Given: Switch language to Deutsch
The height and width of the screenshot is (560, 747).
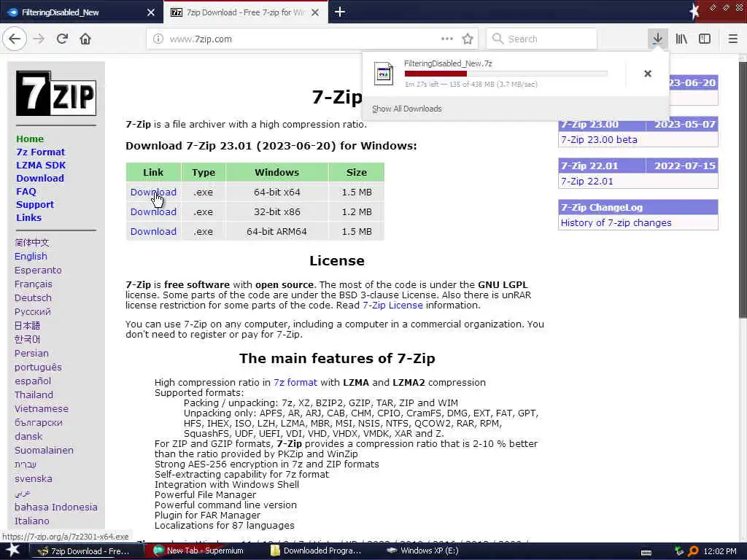Looking at the screenshot, I should (33, 297).
